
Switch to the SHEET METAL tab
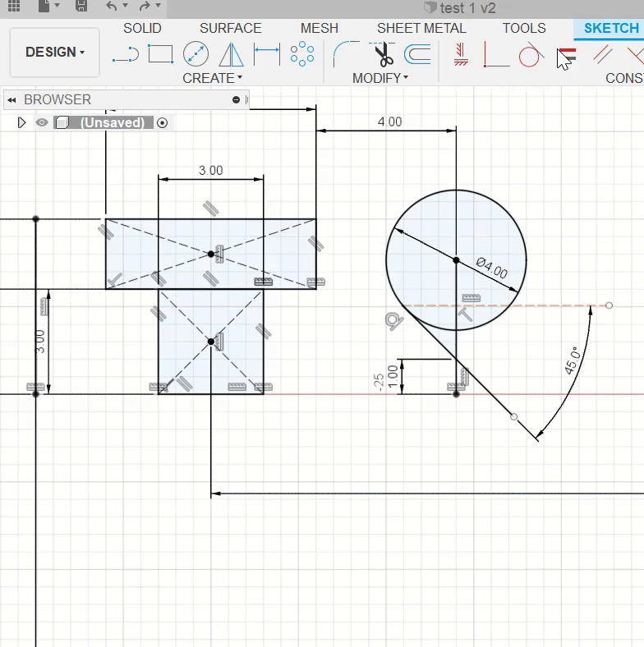coord(421,28)
